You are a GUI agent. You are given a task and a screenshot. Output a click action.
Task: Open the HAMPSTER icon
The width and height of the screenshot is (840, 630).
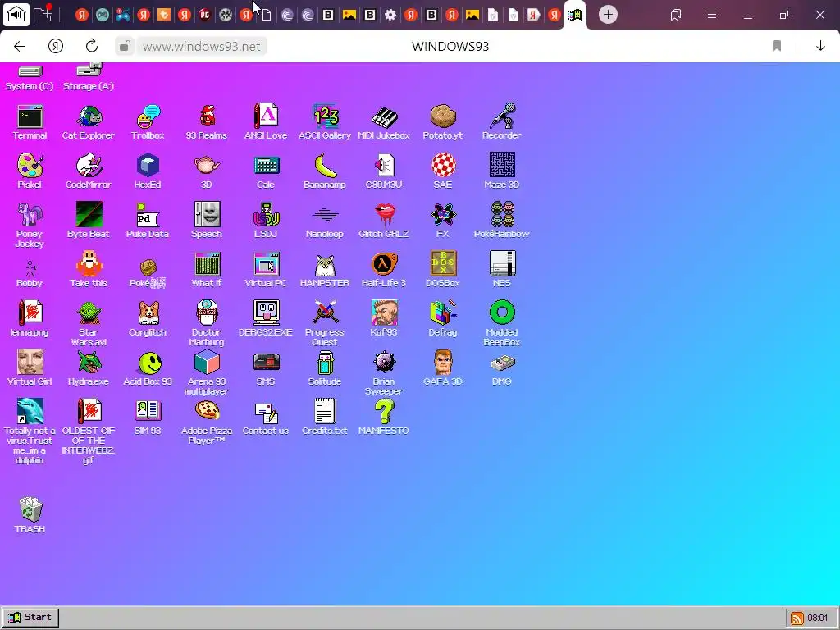[325, 270]
